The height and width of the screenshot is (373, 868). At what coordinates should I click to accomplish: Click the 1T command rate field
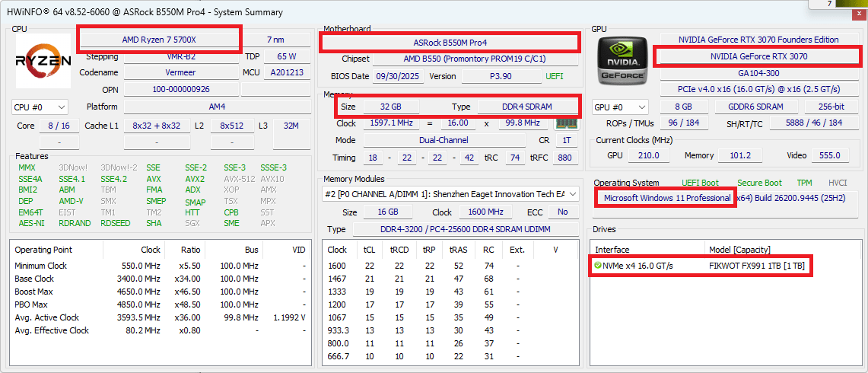click(x=566, y=141)
